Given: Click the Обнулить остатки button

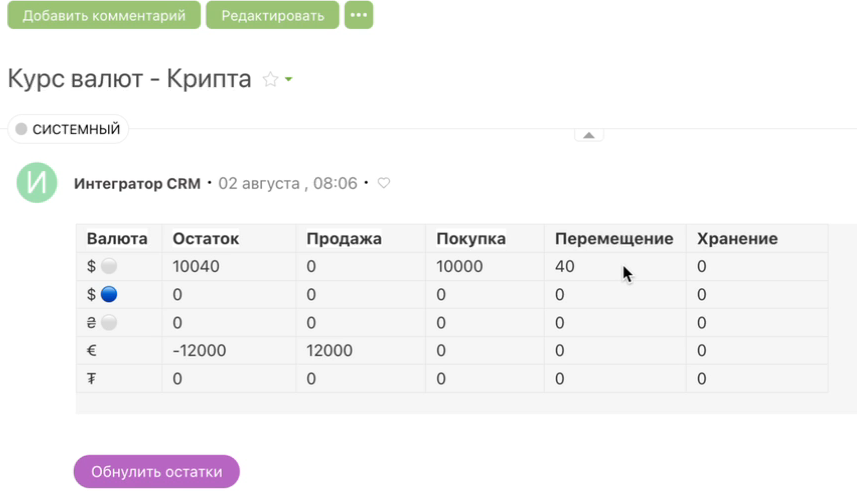Looking at the screenshot, I should tap(156, 472).
